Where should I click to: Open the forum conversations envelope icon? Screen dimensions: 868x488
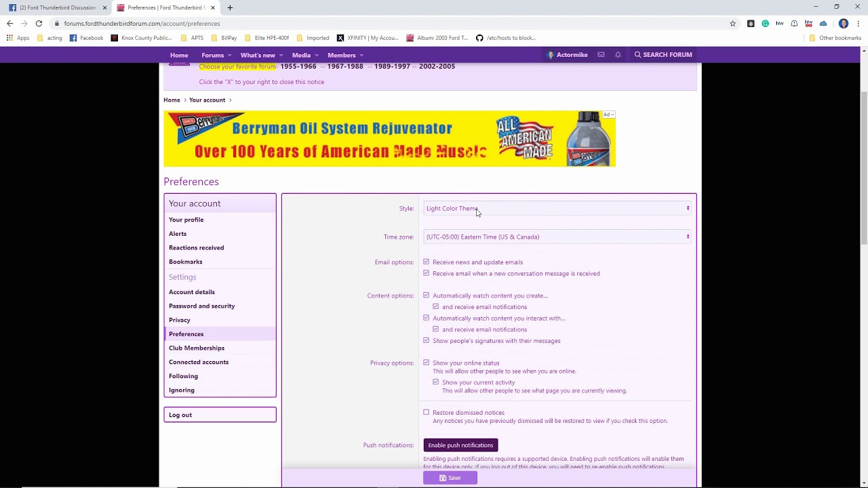[x=601, y=55]
